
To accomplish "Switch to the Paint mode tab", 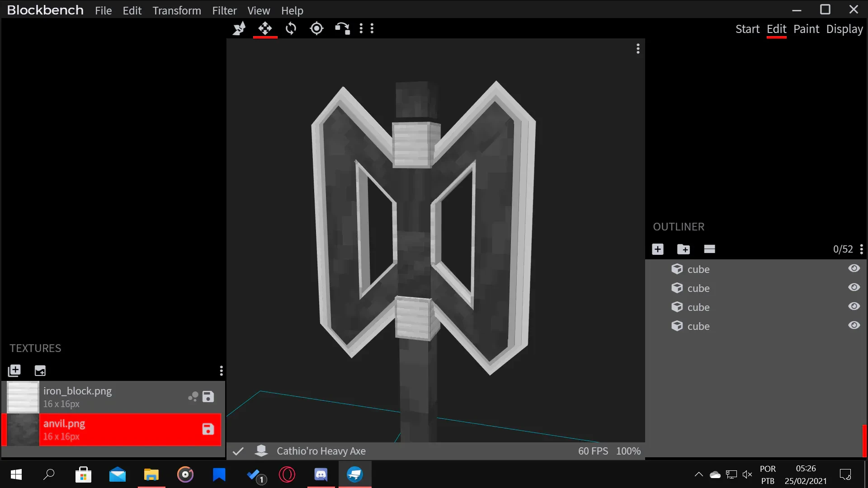I will point(806,29).
